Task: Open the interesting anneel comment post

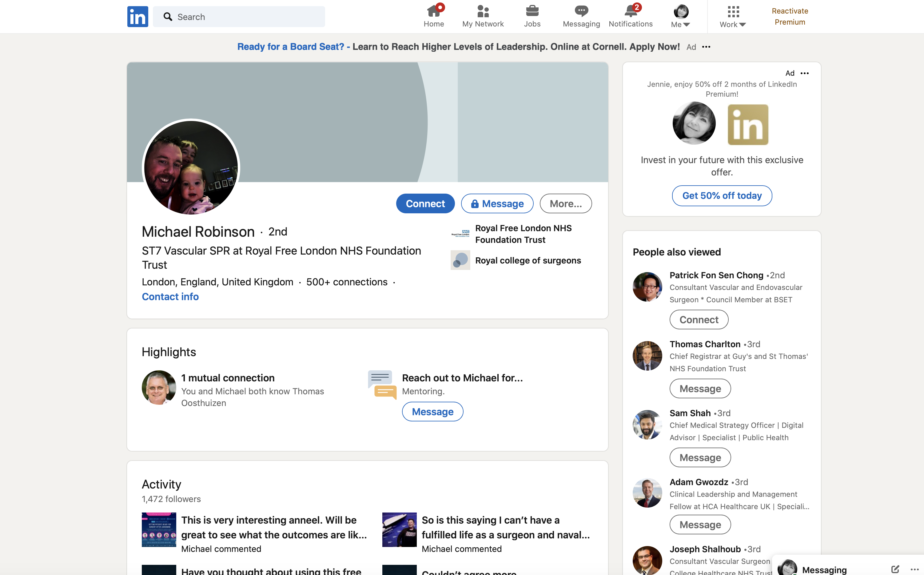Action: pyautogui.click(x=274, y=528)
